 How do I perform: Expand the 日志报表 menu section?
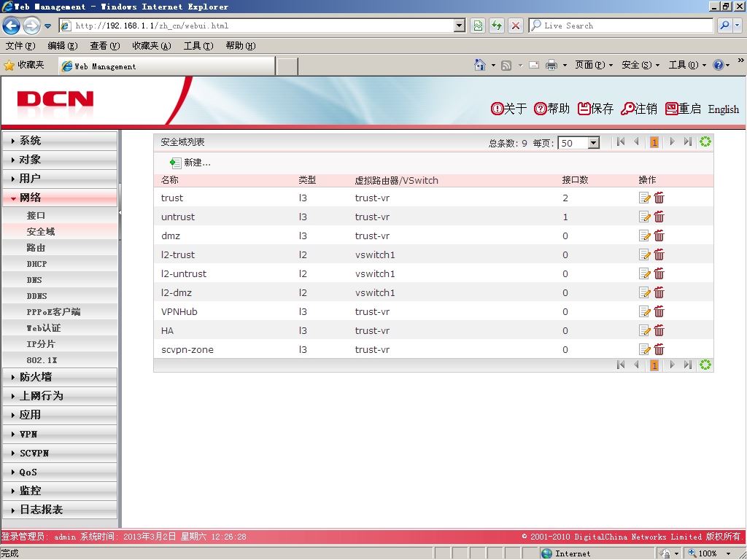(60, 510)
